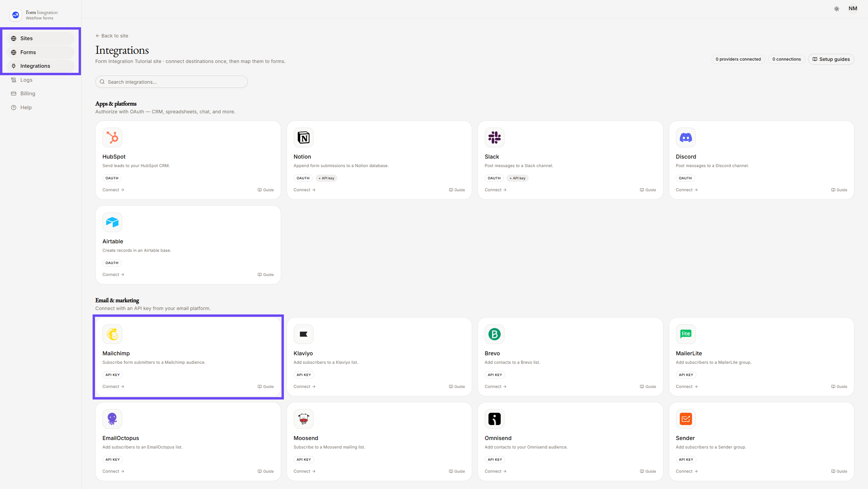This screenshot has width=868, height=489.
Task: Open the Airtable Guide link
Action: (266, 275)
